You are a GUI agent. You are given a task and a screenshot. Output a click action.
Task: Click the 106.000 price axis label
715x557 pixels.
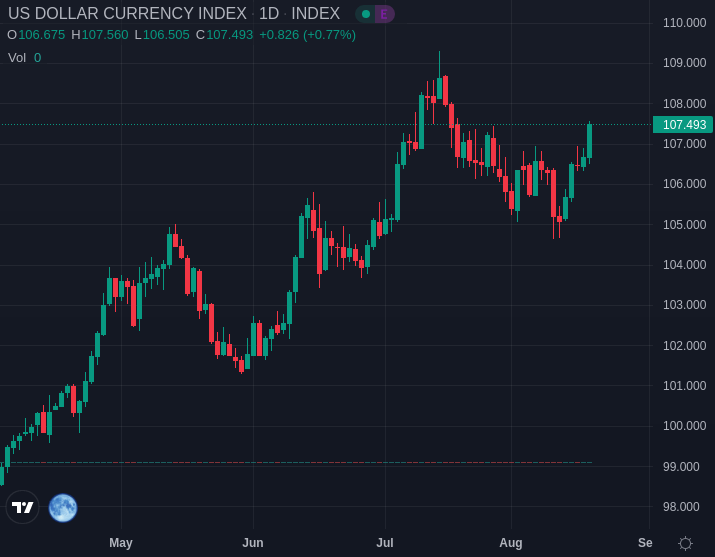[x=684, y=184]
